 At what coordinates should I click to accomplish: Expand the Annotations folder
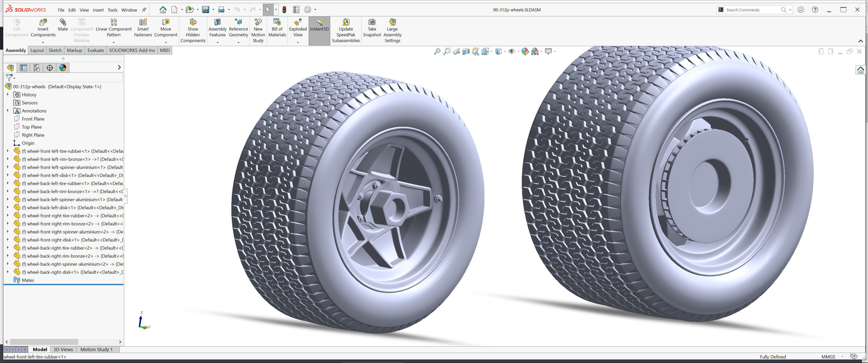pyautogui.click(x=8, y=110)
